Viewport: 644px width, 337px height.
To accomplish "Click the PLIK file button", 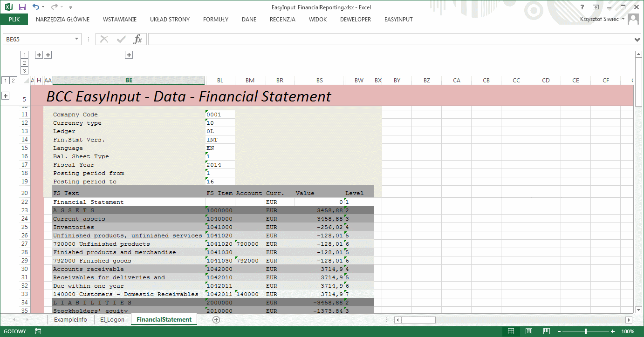I will 14,20.
